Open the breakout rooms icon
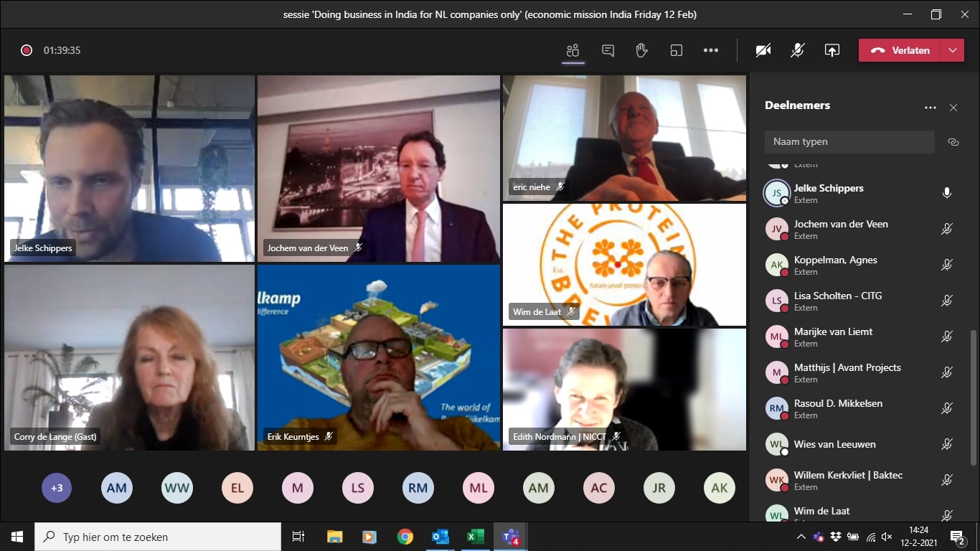 click(x=677, y=50)
